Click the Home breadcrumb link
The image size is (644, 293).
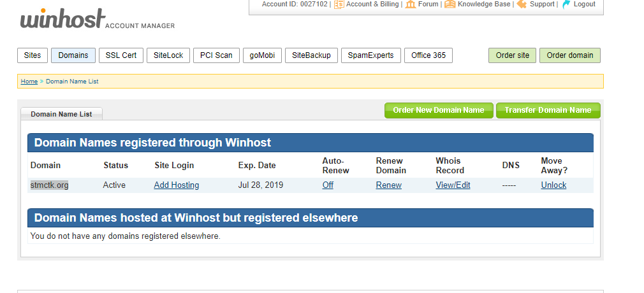coord(29,82)
